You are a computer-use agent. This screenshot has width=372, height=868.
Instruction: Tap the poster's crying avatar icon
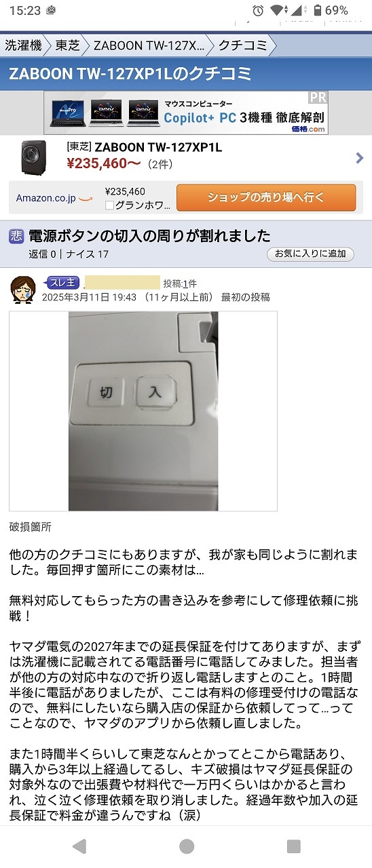(23, 290)
